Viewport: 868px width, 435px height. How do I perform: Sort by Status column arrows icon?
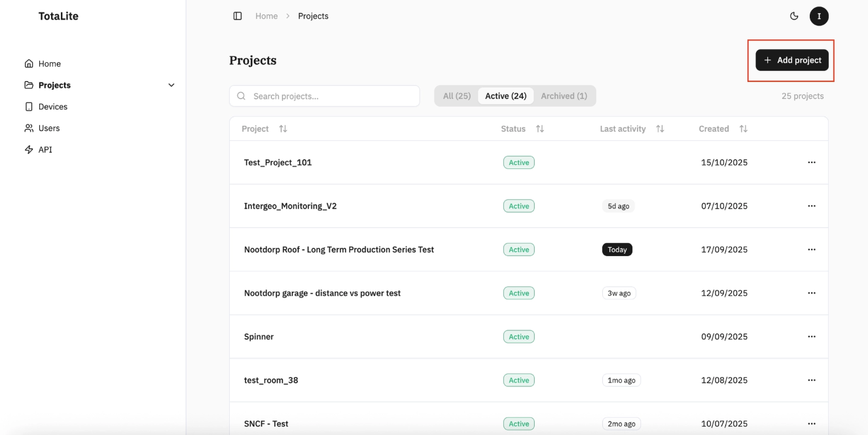click(540, 129)
